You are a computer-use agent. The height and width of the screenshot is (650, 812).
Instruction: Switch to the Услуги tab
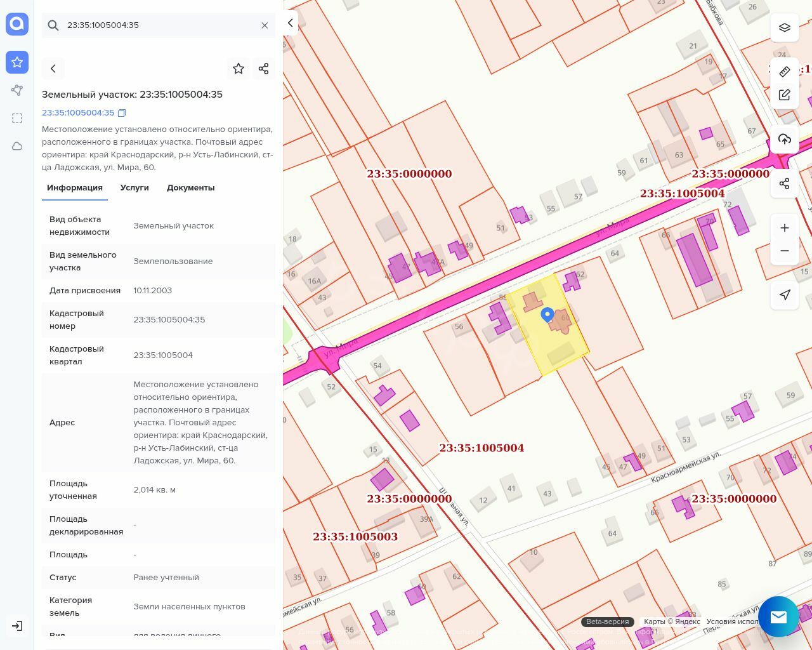pyautogui.click(x=134, y=188)
